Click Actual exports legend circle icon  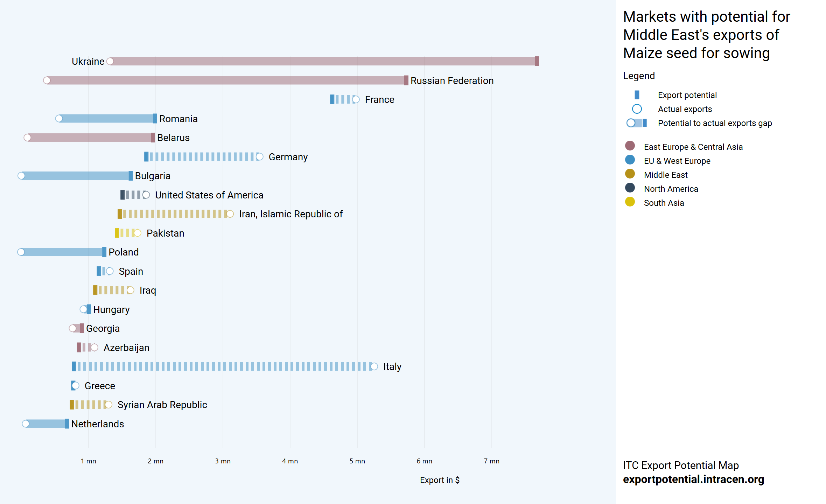[x=637, y=109]
